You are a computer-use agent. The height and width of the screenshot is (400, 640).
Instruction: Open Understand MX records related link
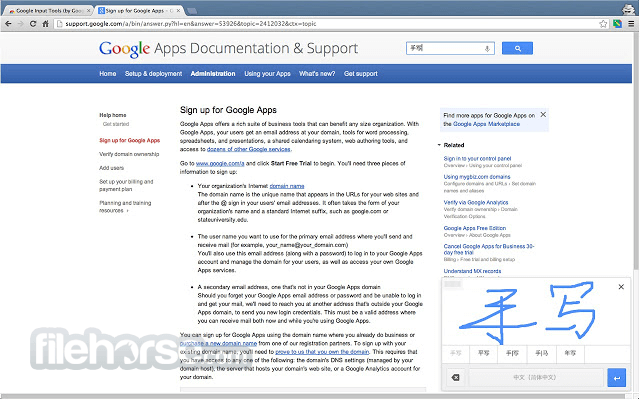[472, 271]
